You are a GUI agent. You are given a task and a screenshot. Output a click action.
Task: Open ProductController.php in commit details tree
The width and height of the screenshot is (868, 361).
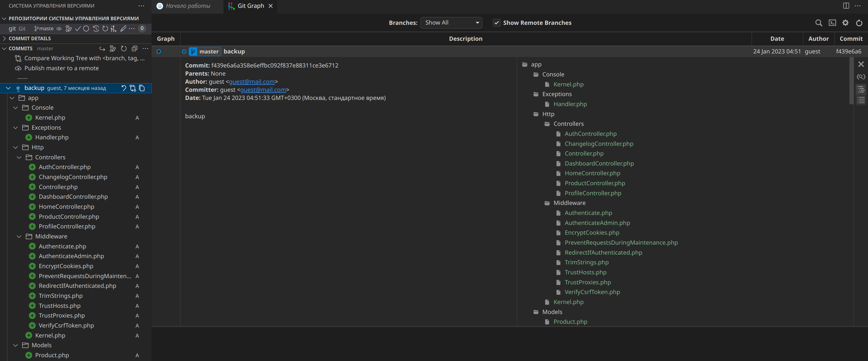(594, 183)
